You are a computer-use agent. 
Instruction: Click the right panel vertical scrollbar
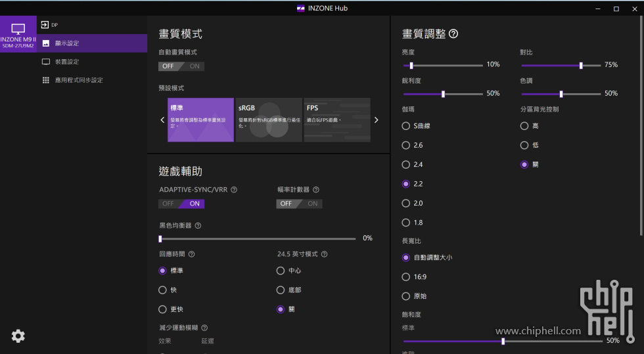click(641, 125)
